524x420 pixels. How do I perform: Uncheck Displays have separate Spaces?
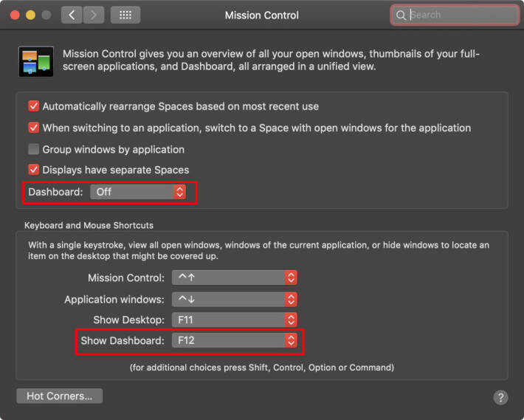33,170
